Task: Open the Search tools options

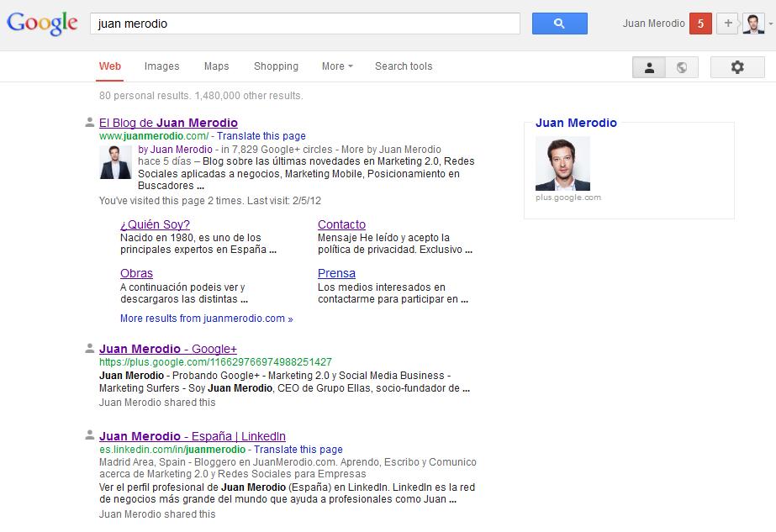Action: pos(404,66)
